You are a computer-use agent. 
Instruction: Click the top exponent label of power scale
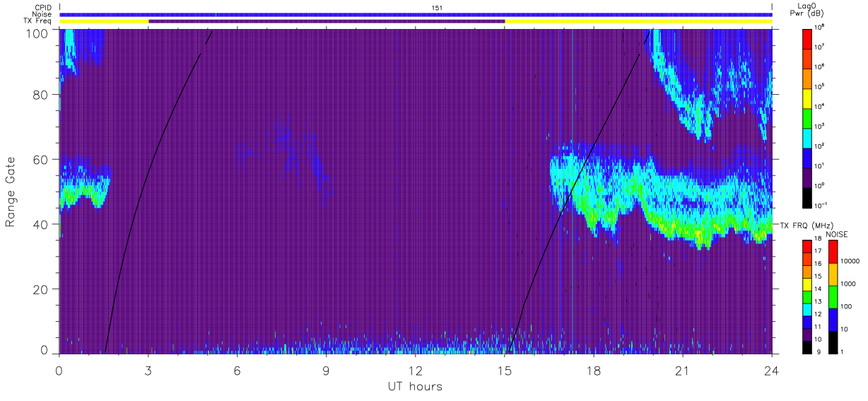820,27
